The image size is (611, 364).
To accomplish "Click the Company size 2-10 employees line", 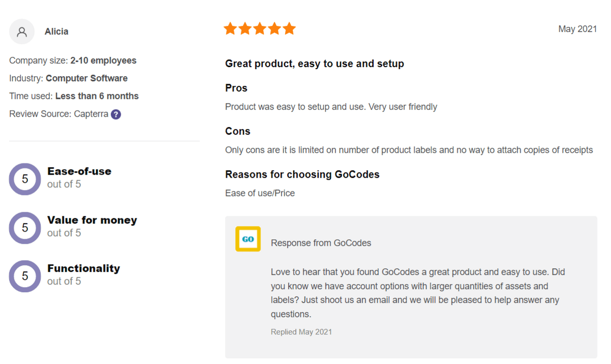I will pos(73,61).
